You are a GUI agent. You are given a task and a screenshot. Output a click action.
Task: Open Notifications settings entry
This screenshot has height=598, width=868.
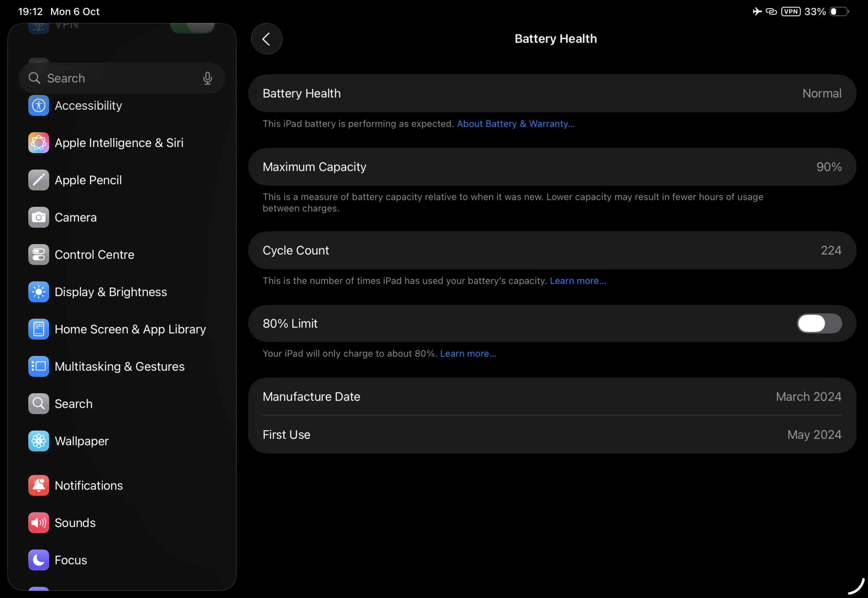(89, 485)
